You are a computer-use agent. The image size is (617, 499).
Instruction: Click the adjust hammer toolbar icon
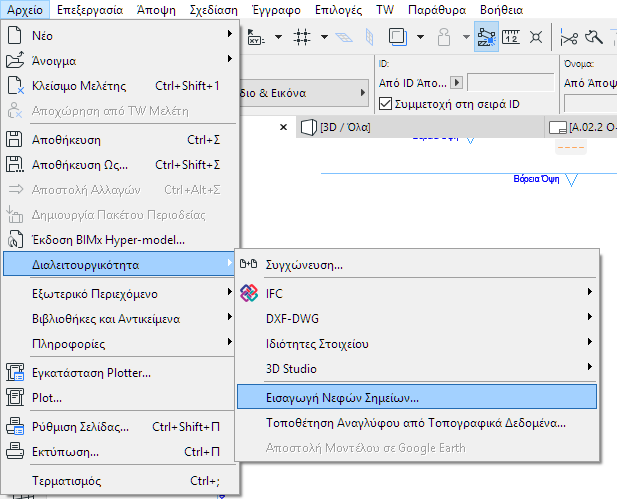[593, 37]
